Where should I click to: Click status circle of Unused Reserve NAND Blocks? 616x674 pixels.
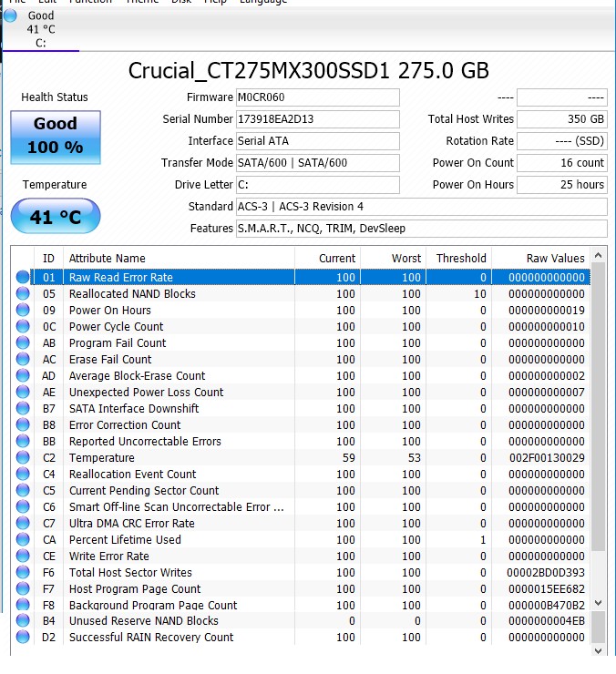23,620
